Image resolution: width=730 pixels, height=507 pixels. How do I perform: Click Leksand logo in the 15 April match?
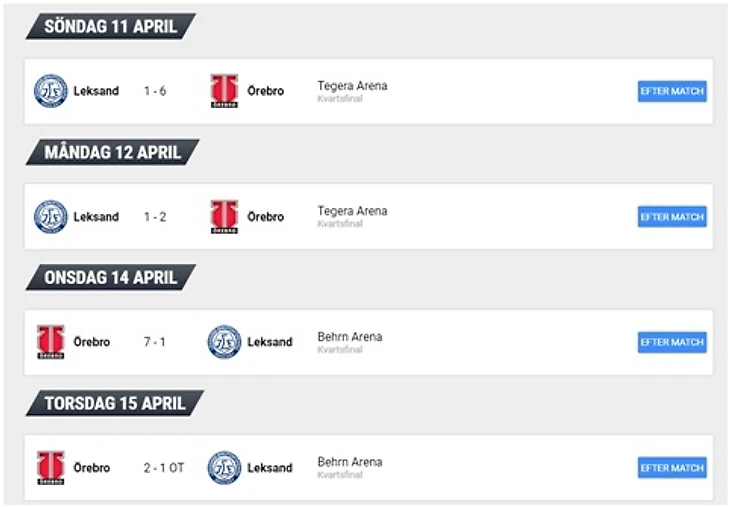point(224,468)
